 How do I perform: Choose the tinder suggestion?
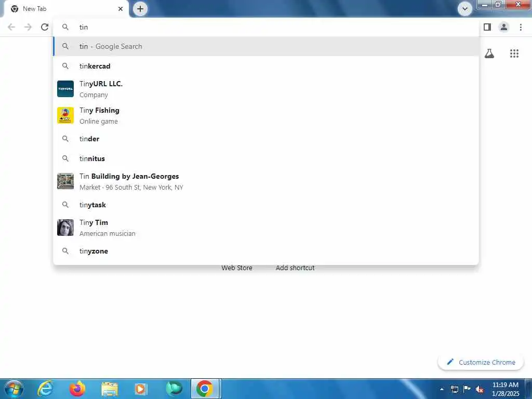click(266, 139)
